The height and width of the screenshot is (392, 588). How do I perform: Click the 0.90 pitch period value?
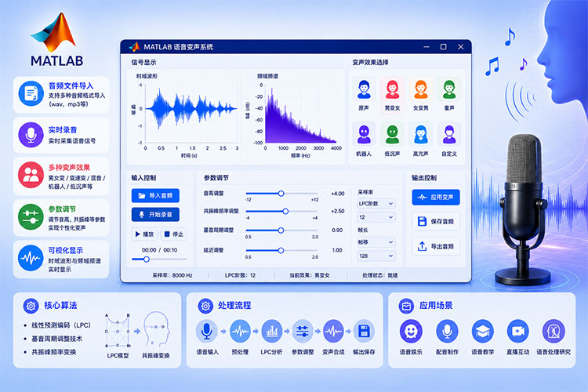tap(337, 230)
